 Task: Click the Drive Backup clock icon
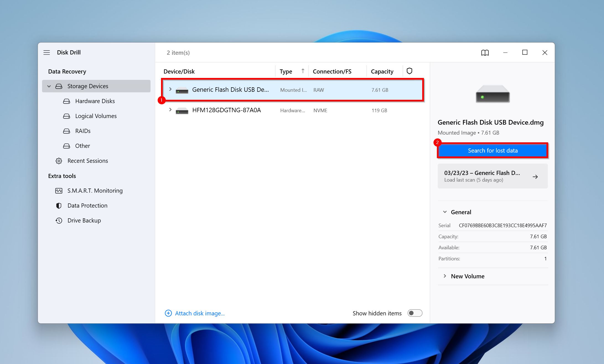click(x=59, y=221)
